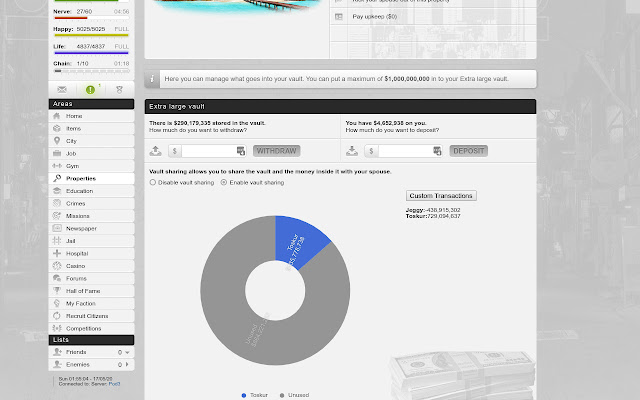Image resolution: width=640 pixels, height=400 pixels.
Task: Click the Custom Transactions button
Action: pos(441,196)
